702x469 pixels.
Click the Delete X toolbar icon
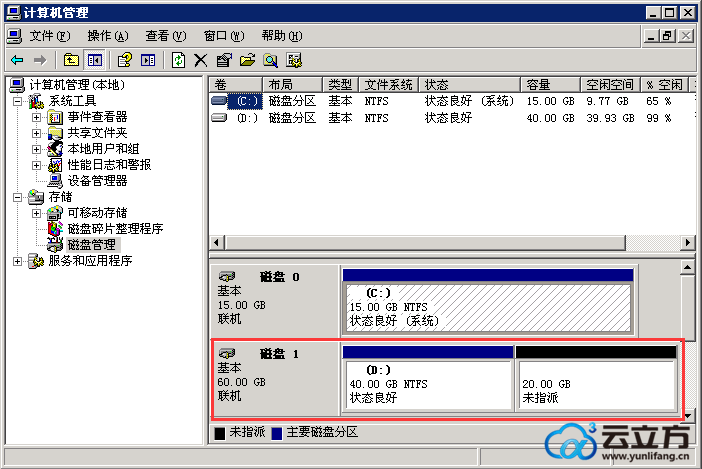pos(201,60)
